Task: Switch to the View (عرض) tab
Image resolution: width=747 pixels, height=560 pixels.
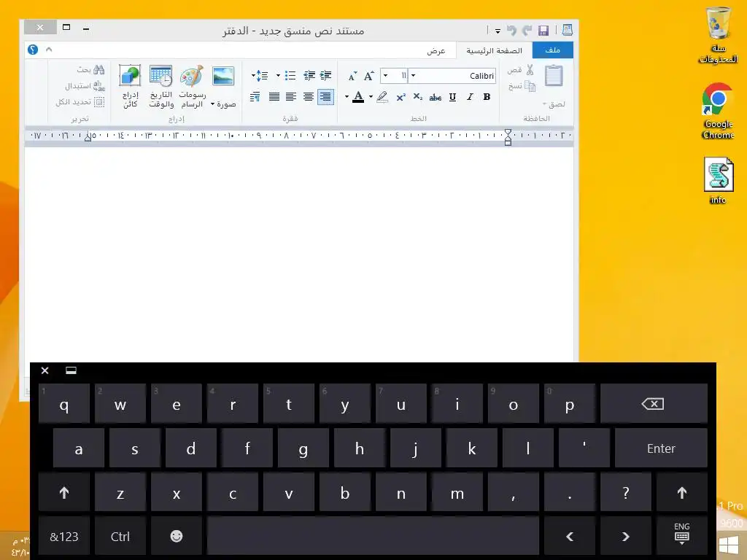Action: click(x=436, y=50)
